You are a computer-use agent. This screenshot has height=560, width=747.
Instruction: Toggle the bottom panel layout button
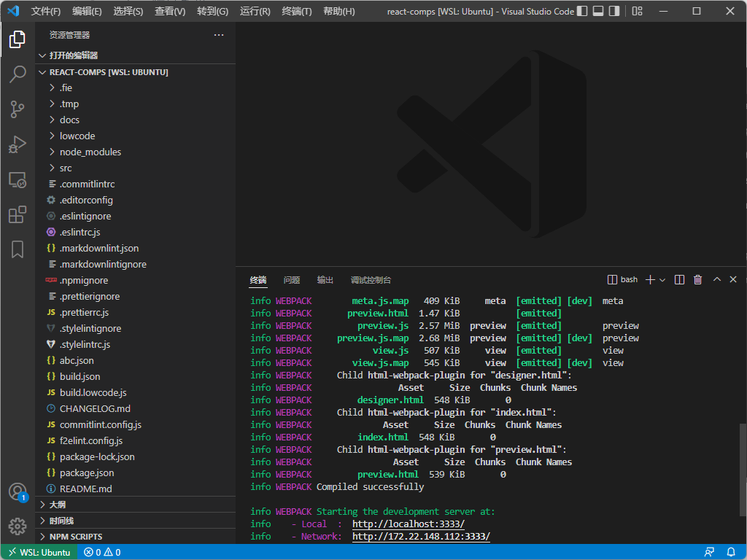(598, 11)
